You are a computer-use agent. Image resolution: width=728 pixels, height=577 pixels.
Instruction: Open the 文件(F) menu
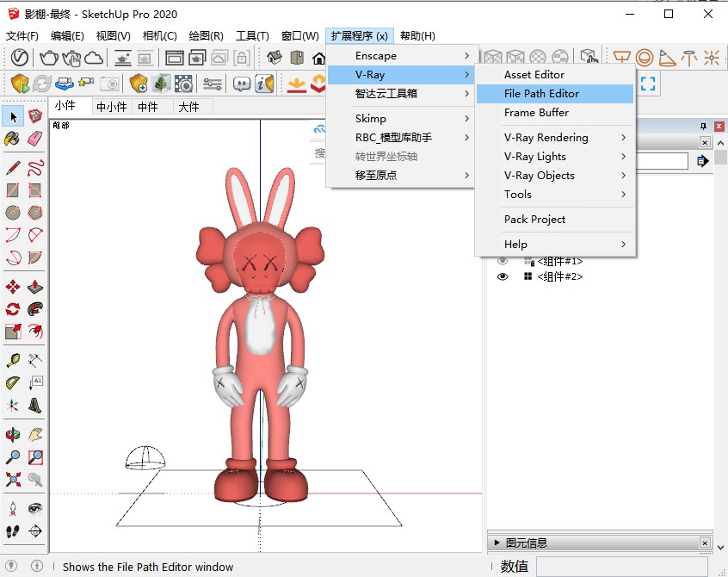click(x=22, y=36)
